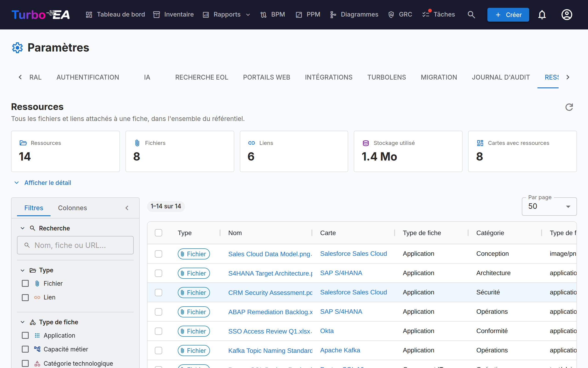This screenshot has width=588, height=368.
Task: Focus the Nom, fiche ou URL search field
Action: (75, 245)
